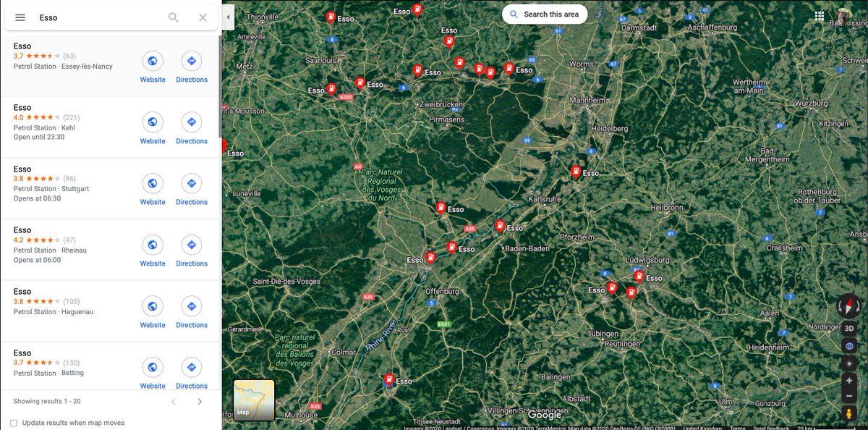Image resolution: width=868 pixels, height=430 pixels.
Task: Open Website for Esso Stuttgart
Action: pos(153,189)
